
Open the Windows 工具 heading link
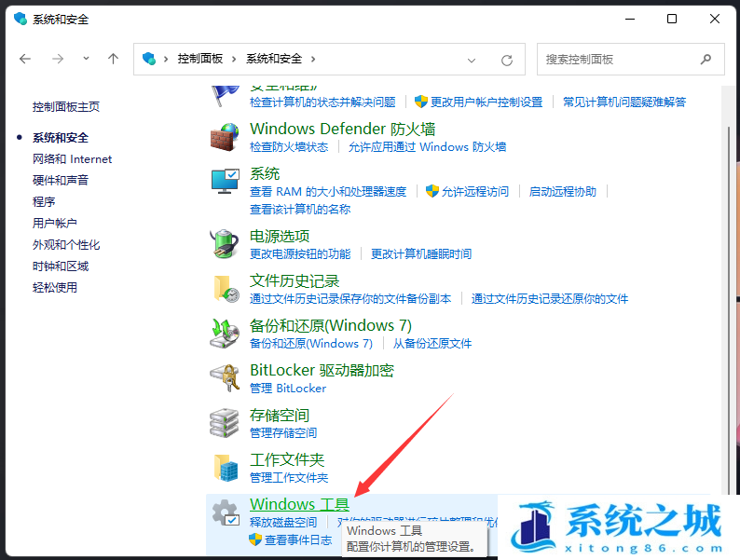point(299,505)
